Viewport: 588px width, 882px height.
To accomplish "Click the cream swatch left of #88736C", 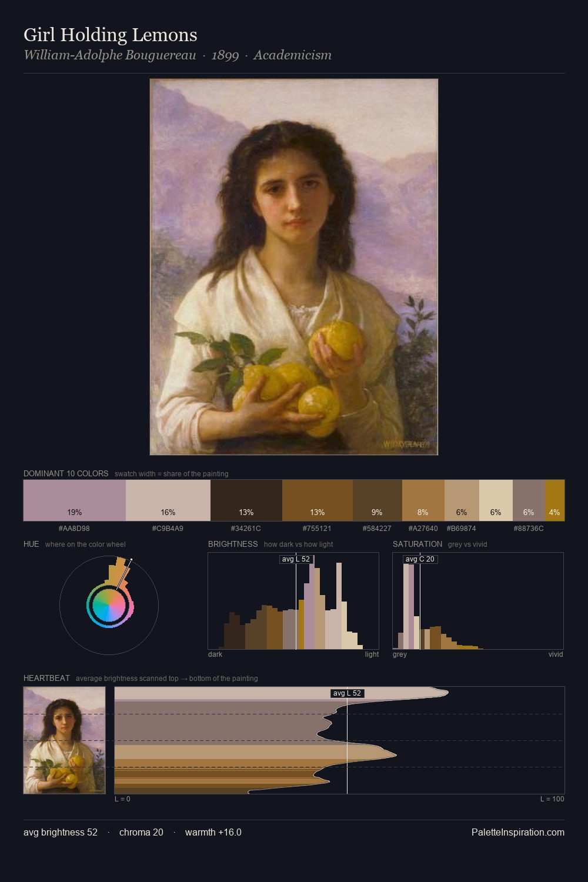I will pyautogui.click(x=496, y=500).
